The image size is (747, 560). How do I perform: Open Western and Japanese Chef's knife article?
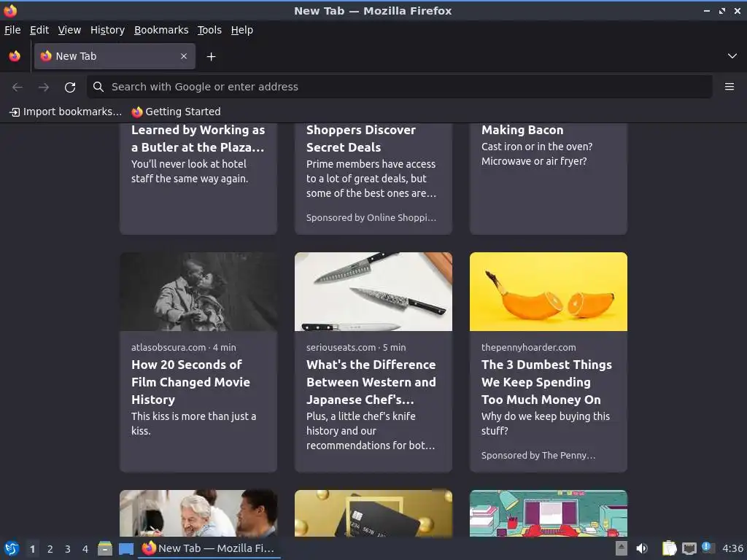pos(371,382)
